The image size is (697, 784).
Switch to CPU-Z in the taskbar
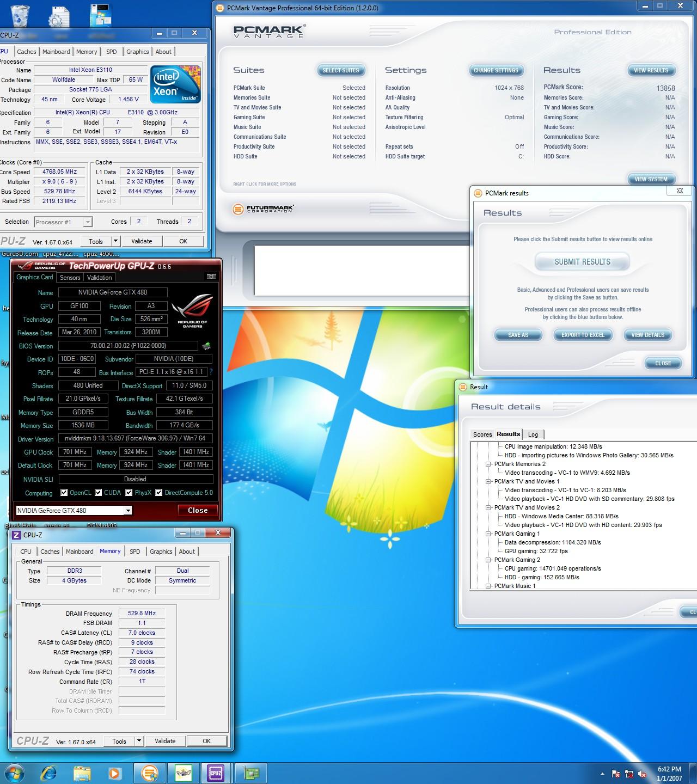pyautogui.click(x=216, y=773)
